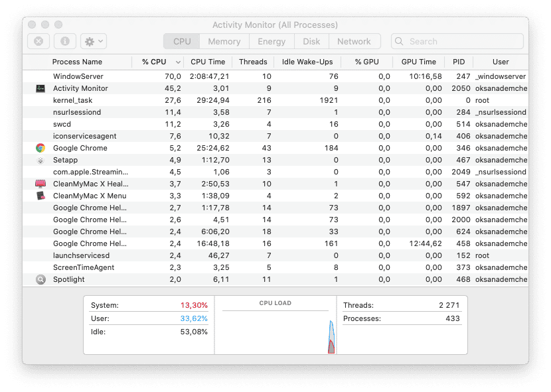The image size is (551, 392).
Task: Click the System percentage 13,30%
Action: pyautogui.click(x=194, y=305)
